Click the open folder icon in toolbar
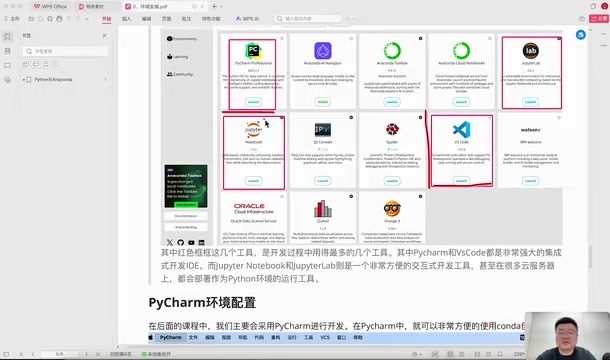Screen dimensions: 610x360 click(31, 19)
